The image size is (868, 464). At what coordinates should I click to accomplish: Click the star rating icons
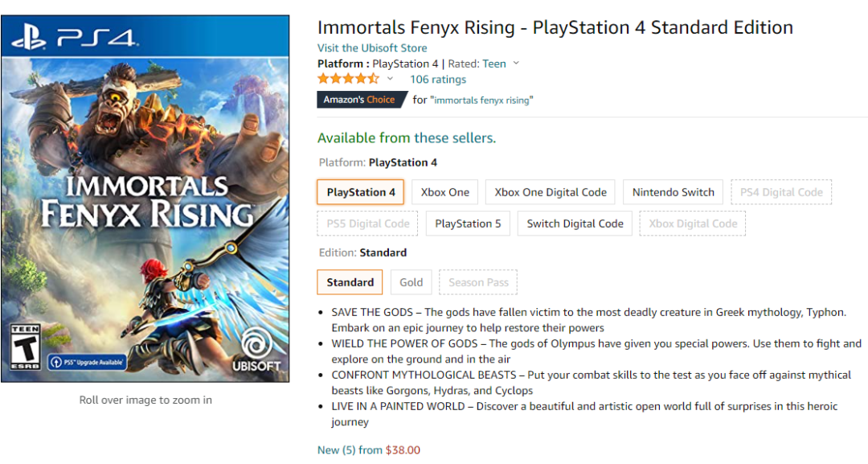pyautogui.click(x=347, y=79)
